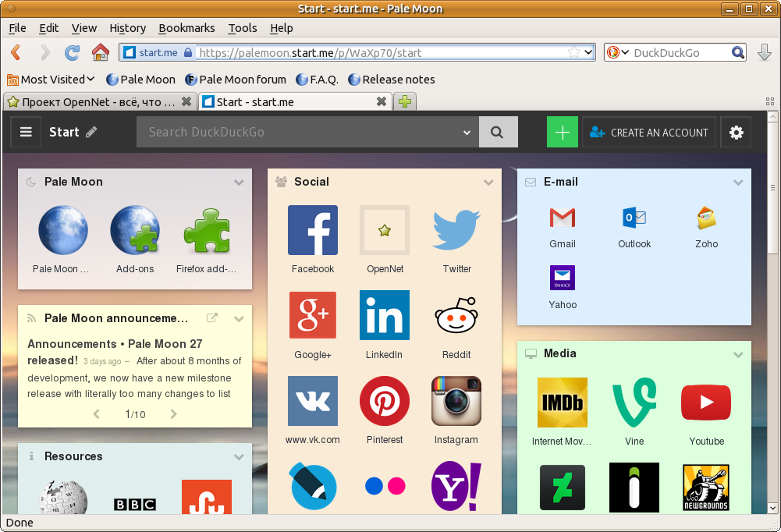Viewport: 781px width, 532px height.
Task: Open the www.vk.com tile
Action: (x=313, y=401)
